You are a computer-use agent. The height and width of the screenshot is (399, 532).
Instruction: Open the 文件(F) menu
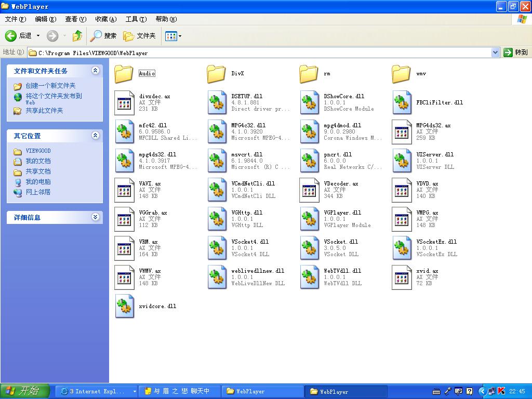pyautogui.click(x=16, y=19)
